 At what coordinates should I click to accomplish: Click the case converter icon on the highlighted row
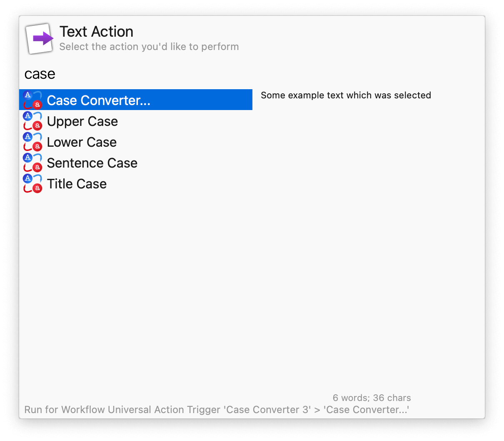pos(32,100)
